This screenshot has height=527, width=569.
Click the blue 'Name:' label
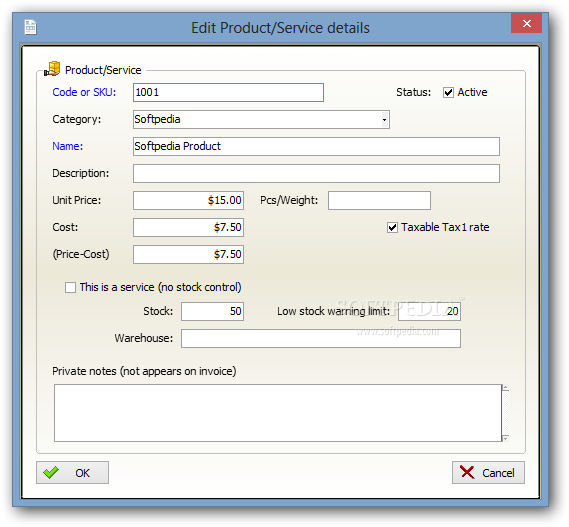(67, 146)
